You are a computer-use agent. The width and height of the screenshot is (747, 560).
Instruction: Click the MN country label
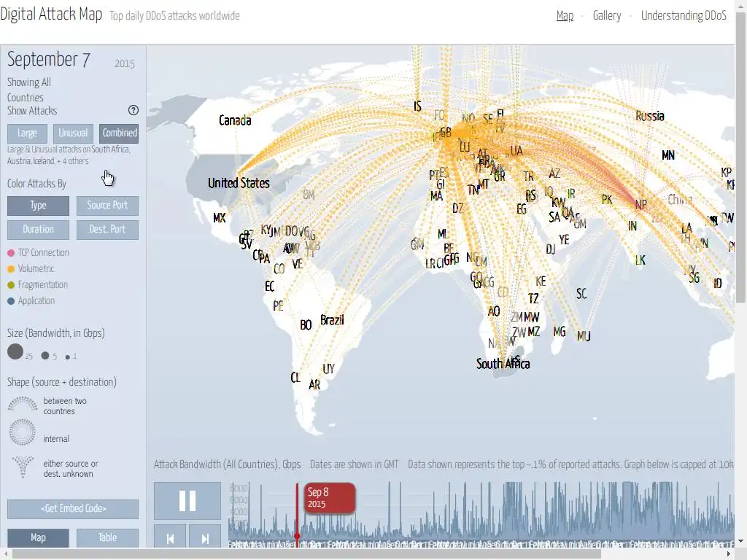click(x=668, y=155)
